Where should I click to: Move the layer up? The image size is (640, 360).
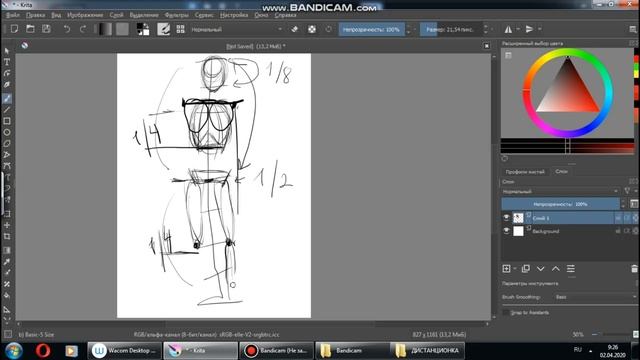click(556, 269)
